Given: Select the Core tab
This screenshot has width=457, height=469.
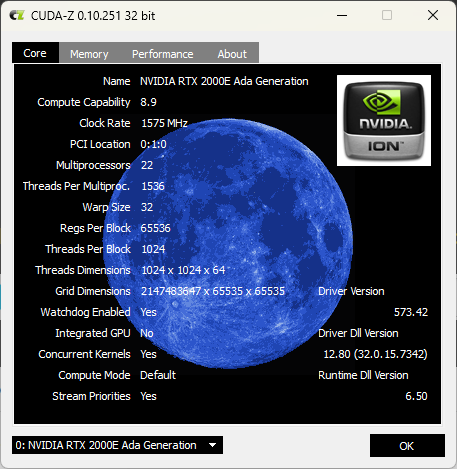Looking at the screenshot, I should pyautogui.click(x=35, y=53).
